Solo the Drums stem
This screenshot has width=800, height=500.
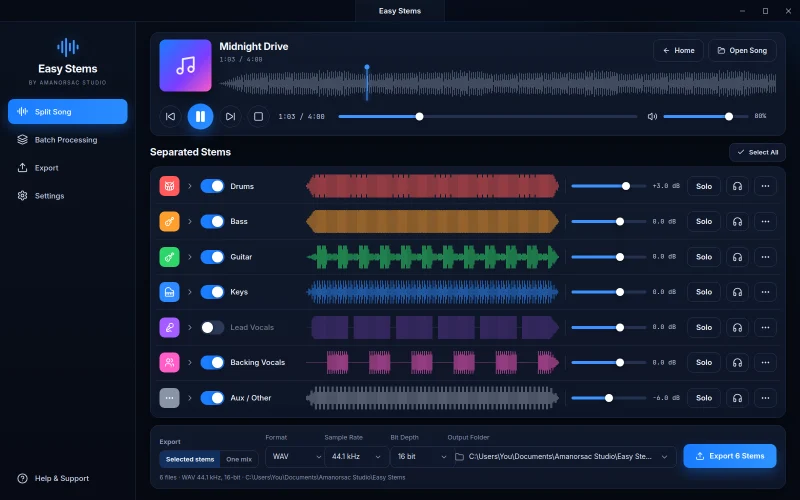[x=704, y=186]
